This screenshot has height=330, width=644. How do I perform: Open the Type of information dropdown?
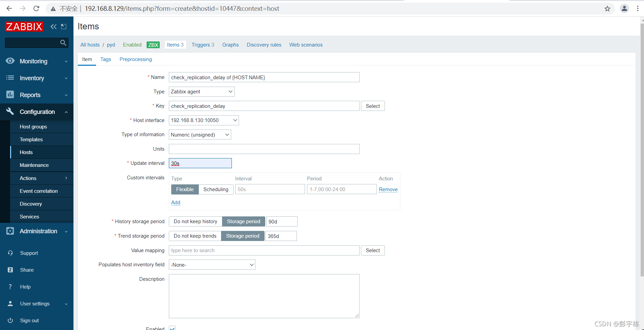[200, 135]
